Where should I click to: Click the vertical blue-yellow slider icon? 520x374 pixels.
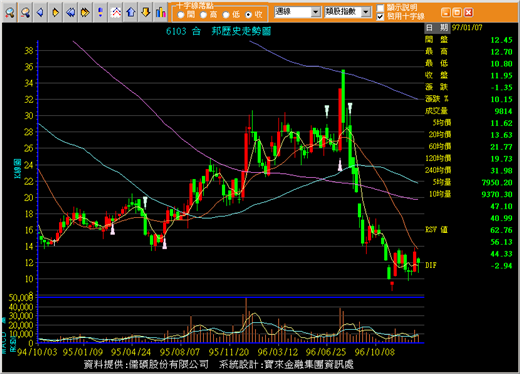(x=100, y=13)
